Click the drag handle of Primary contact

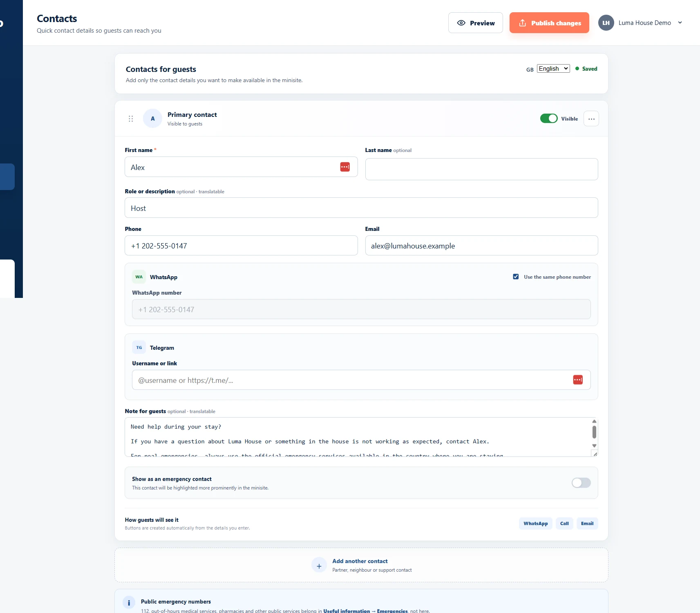point(131,119)
